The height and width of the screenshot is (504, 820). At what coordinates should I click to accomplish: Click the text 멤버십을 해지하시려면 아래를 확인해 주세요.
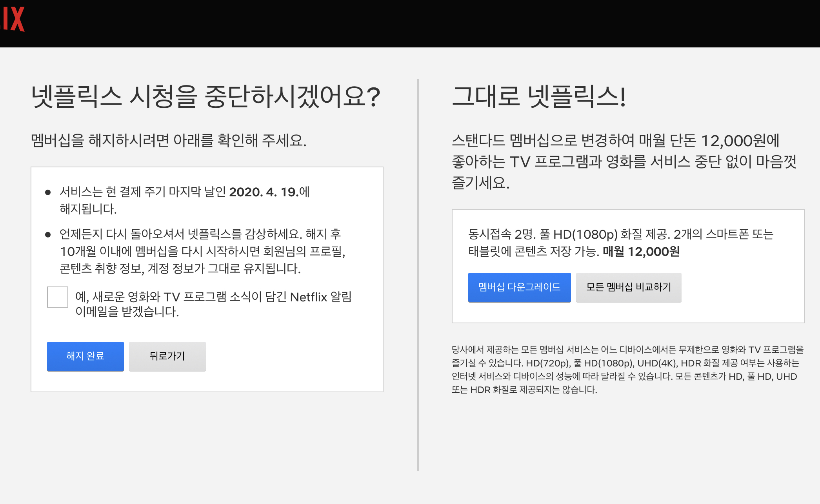coord(169,141)
